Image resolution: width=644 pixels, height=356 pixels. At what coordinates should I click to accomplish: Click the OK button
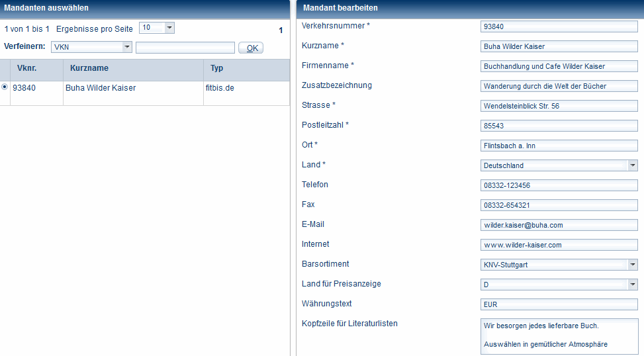click(251, 48)
